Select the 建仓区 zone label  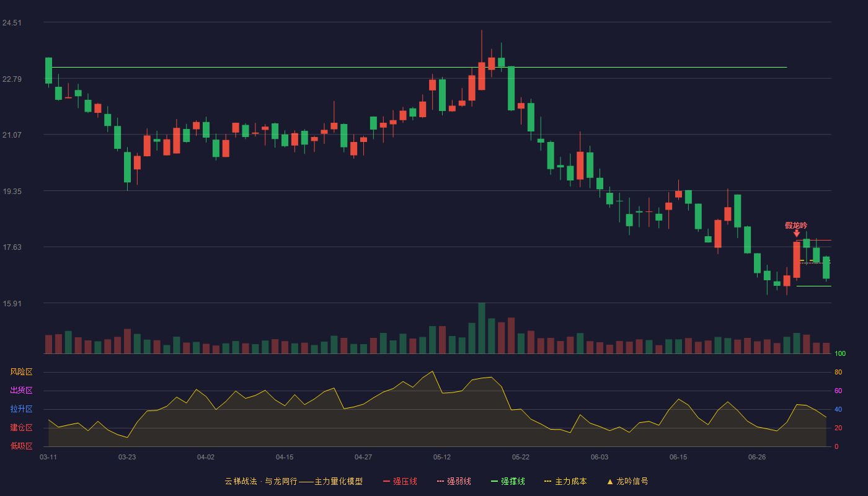pyautogui.click(x=21, y=428)
